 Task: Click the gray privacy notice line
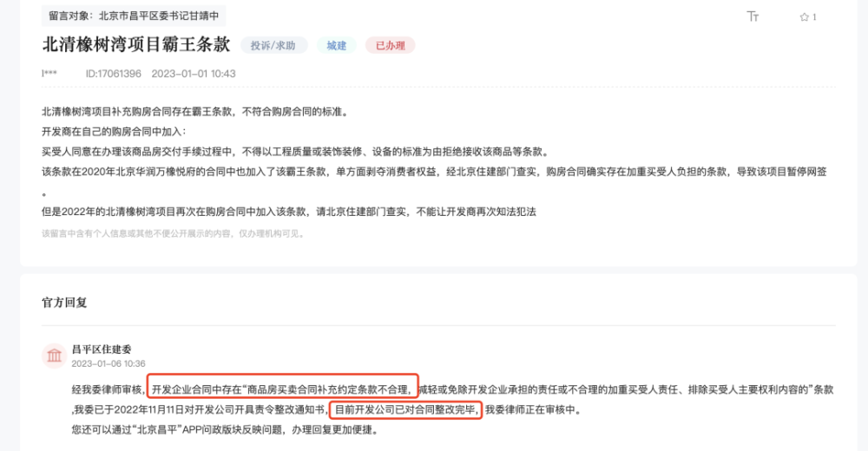173,233
